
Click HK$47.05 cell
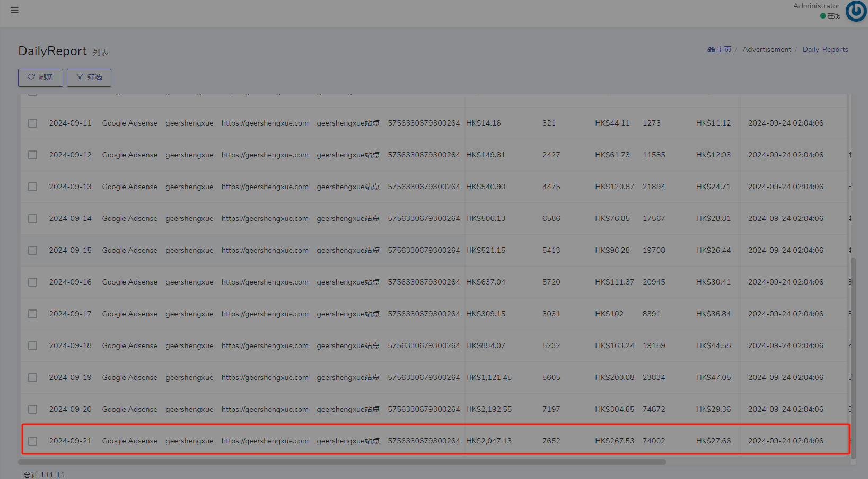(713, 377)
